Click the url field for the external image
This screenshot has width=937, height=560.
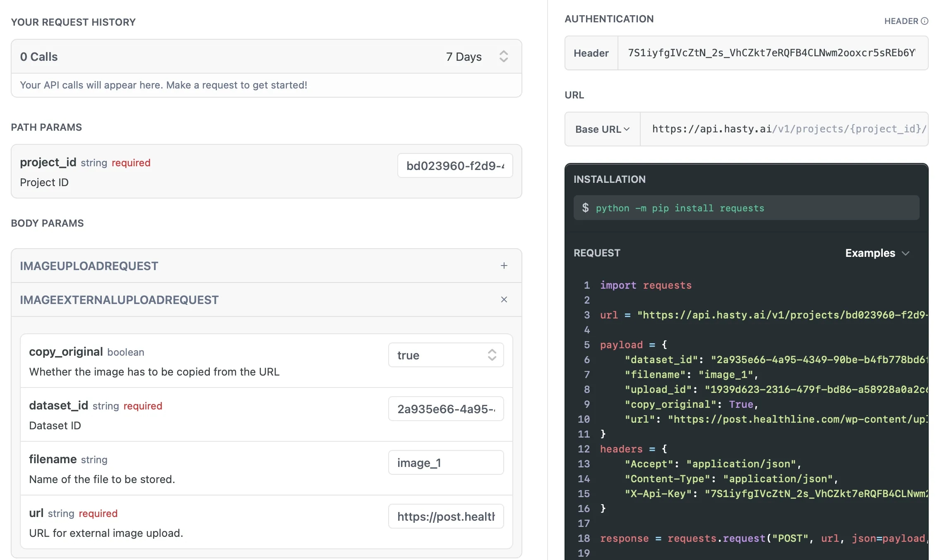(x=446, y=516)
